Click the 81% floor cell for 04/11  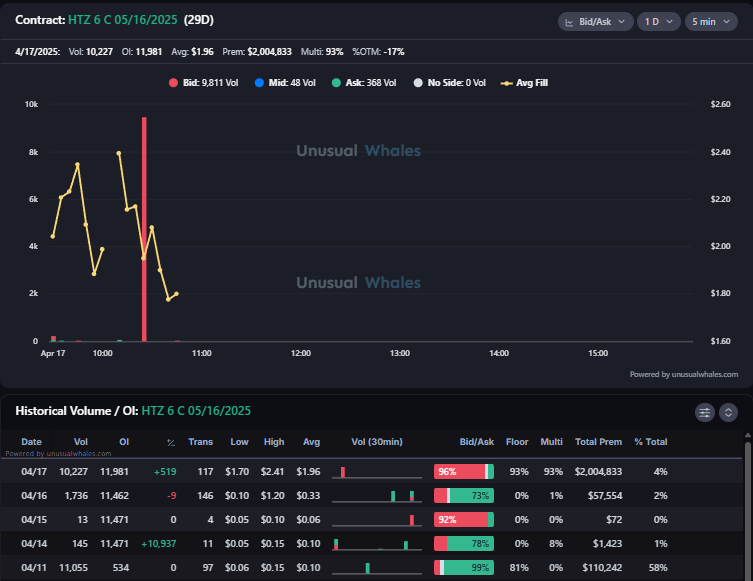(519, 568)
